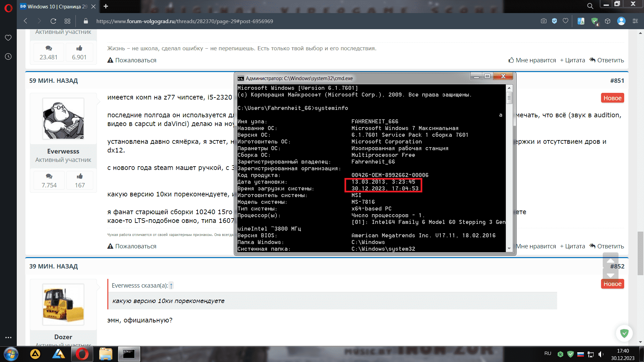Open a new browser tab
Image resolution: width=644 pixels, height=362 pixels.
pyautogui.click(x=106, y=6)
